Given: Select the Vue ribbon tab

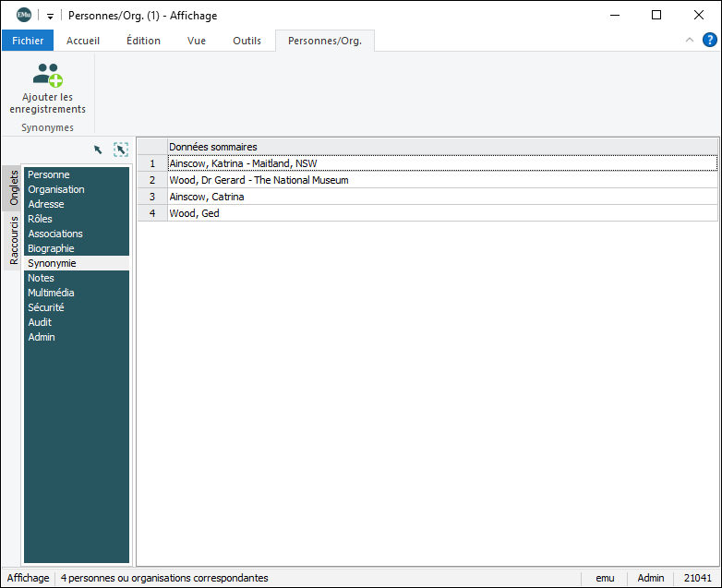Looking at the screenshot, I should pos(197,41).
